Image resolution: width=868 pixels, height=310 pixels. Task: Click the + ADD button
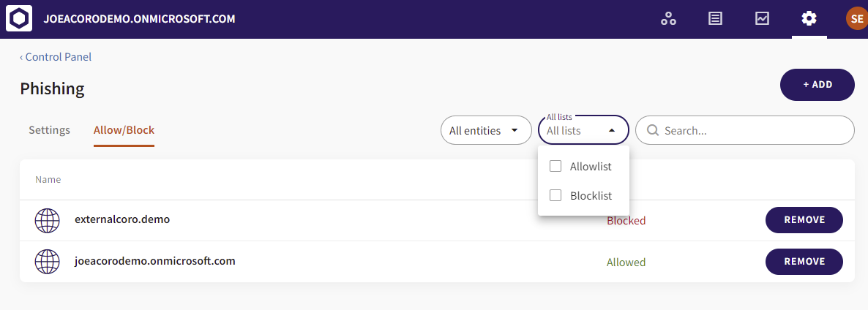(818, 85)
